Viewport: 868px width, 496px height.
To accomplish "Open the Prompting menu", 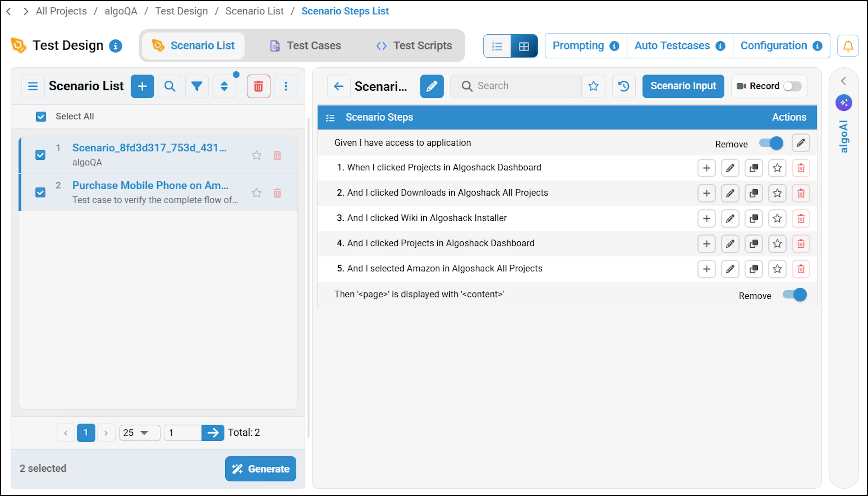I will 586,46.
